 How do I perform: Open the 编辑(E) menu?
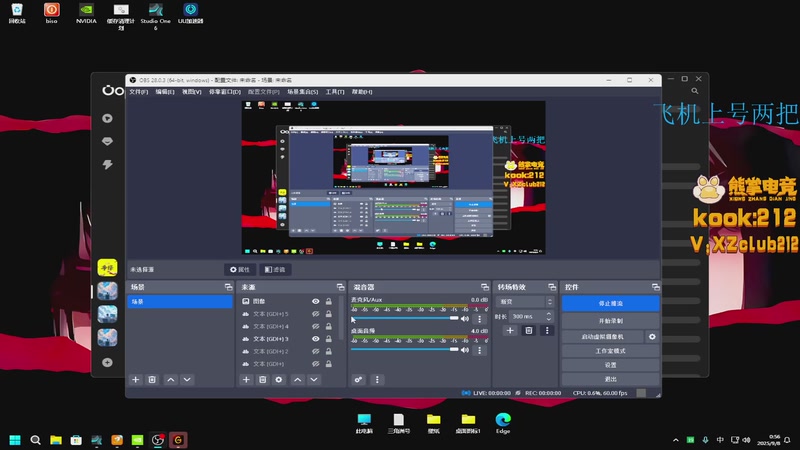pos(165,92)
